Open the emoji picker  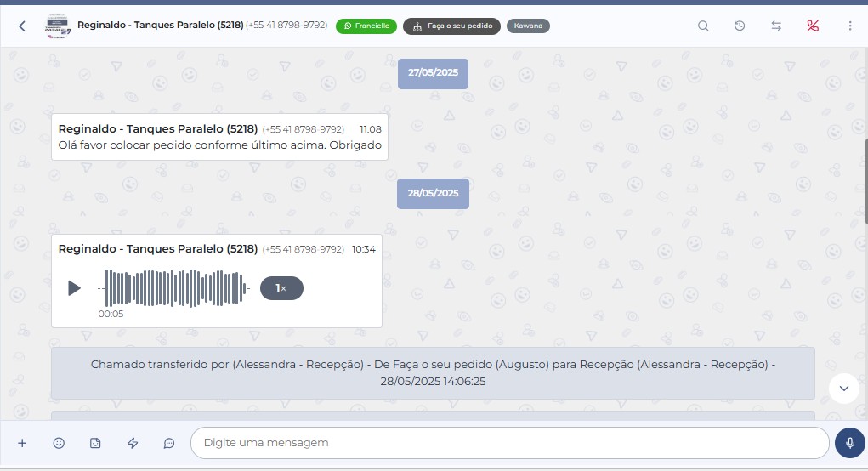pos(59,443)
